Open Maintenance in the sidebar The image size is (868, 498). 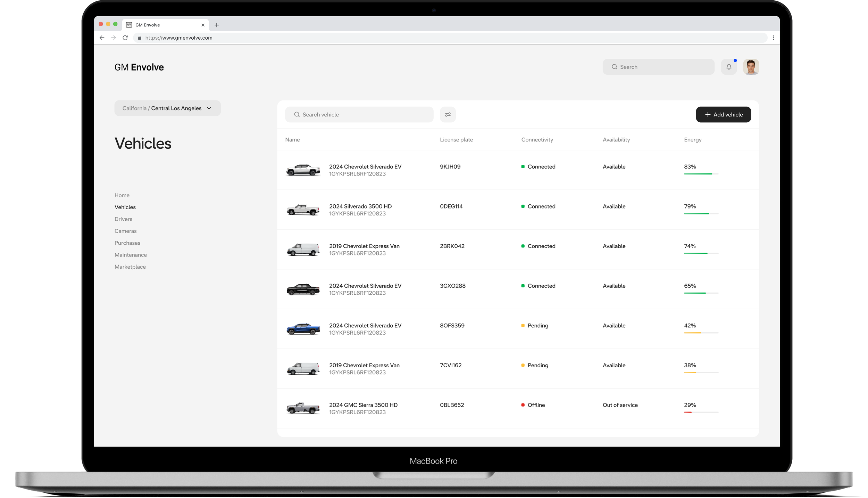coord(131,255)
